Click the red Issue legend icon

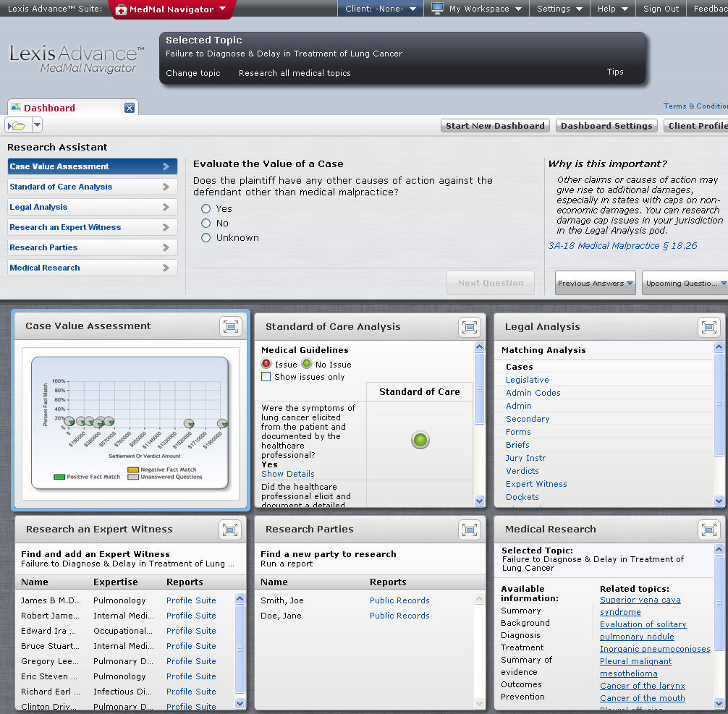coord(266,363)
